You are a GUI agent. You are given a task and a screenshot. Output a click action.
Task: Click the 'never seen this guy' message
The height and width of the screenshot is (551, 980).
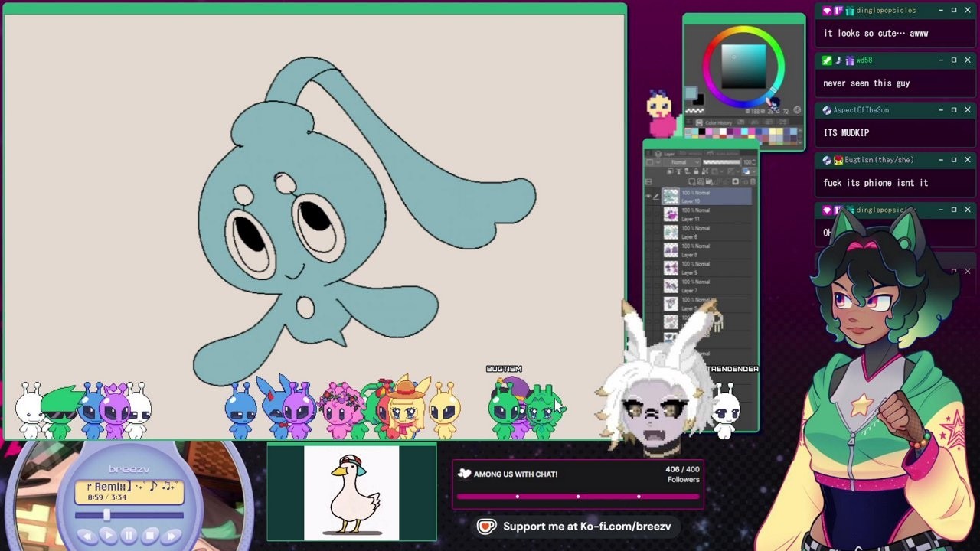pyautogui.click(x=867, y=83)
